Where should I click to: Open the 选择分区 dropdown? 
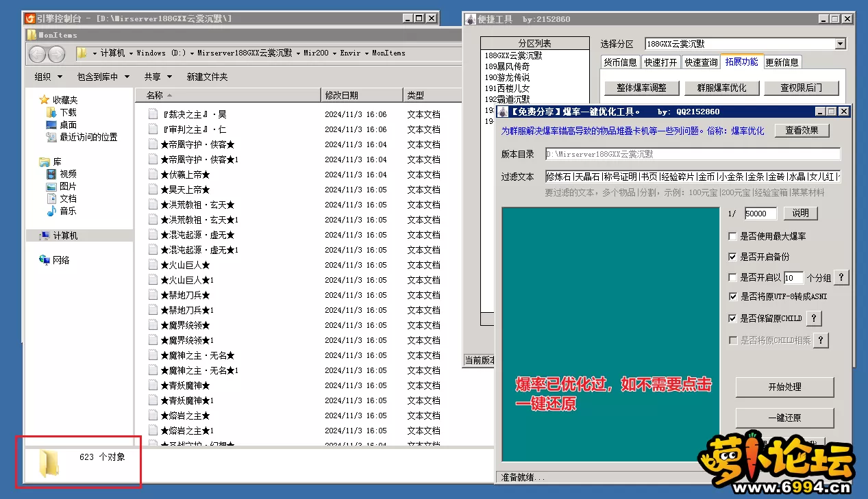(x=841, y=44)
